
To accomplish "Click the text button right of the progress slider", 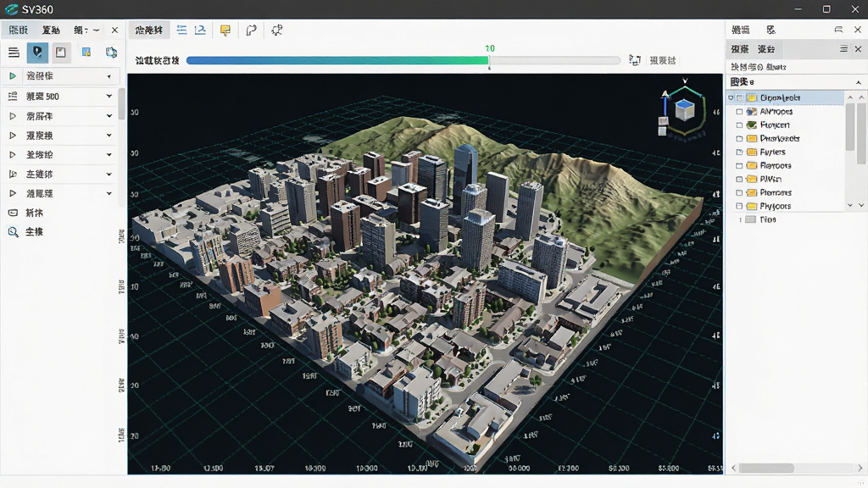I will pos(663,60).
